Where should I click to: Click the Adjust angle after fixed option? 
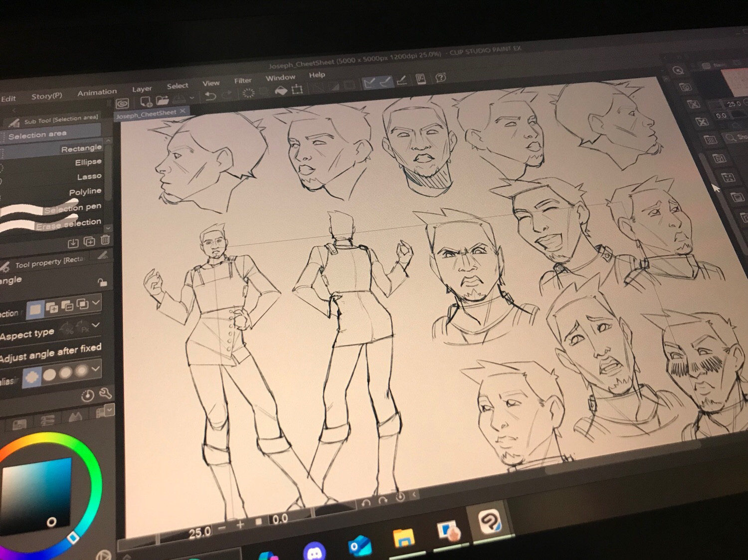click(x=51, y=353)
